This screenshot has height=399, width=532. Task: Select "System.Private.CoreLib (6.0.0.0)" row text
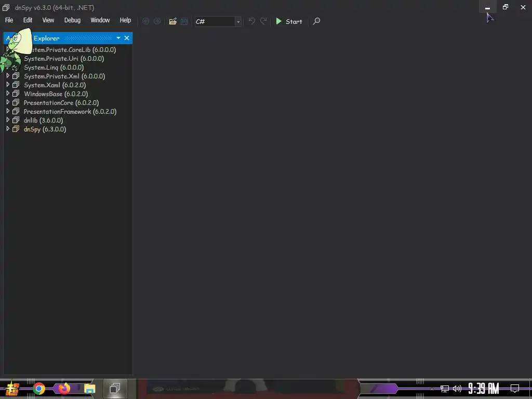coord(73,50)
